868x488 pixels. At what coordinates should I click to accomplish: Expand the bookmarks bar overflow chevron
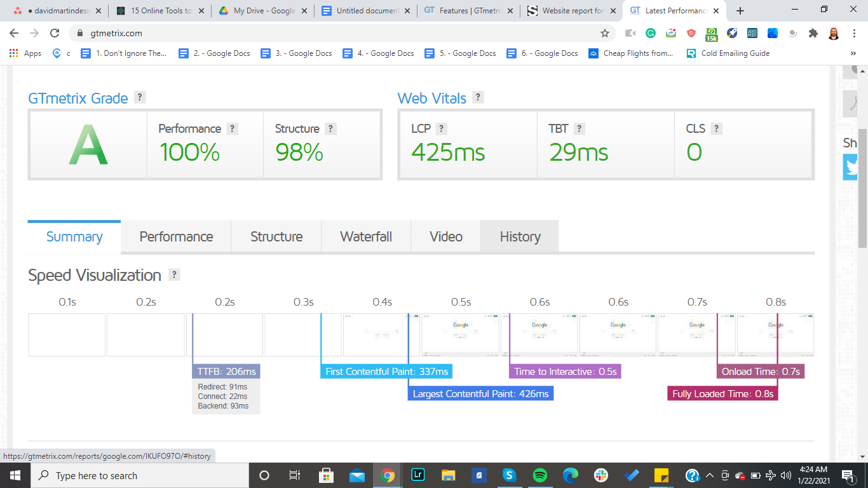point(853,53)
